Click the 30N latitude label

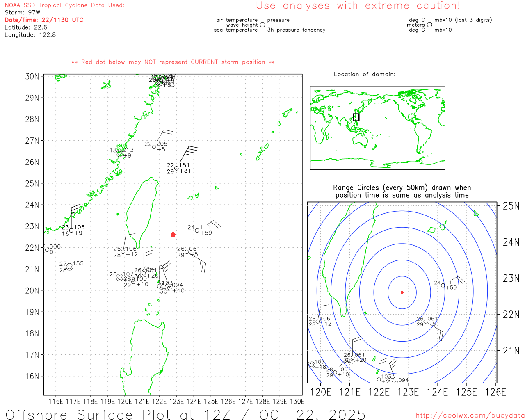32,77
